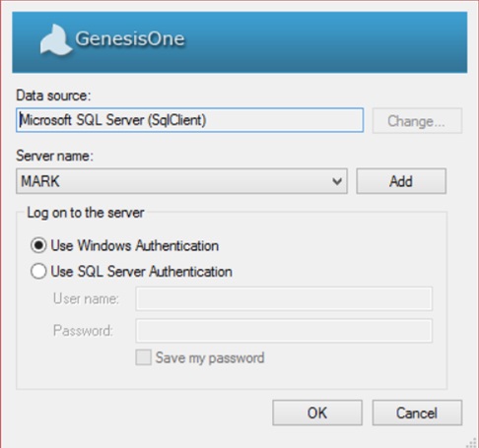Add a new server with Add button
This screenshot has height=448, width=479.
[401, 181]
